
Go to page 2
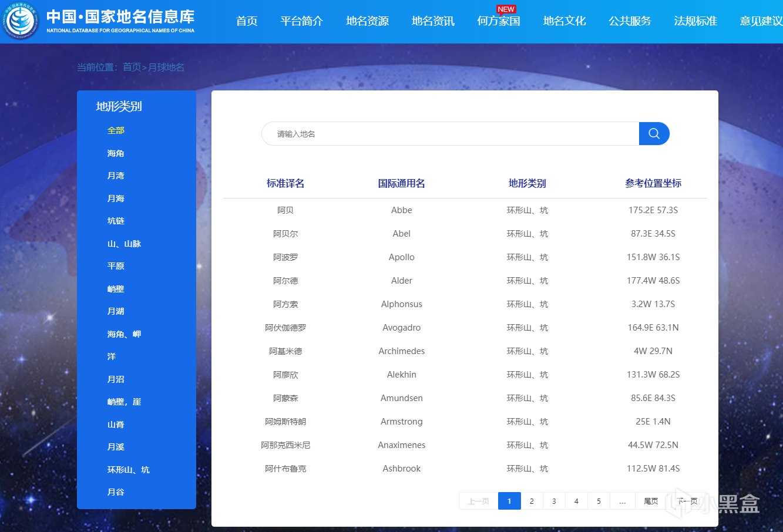point(532,501)
